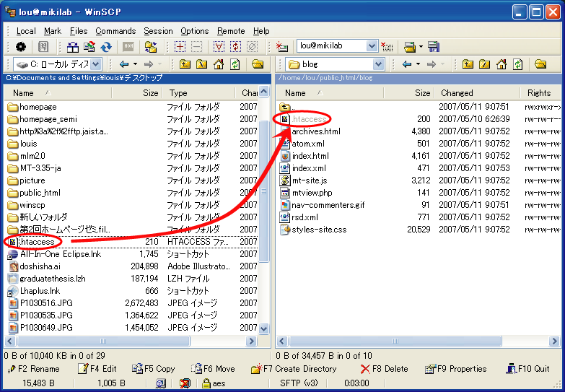565x392 pixels.
Task: Click F7 Create Directory button
Action: [294, 369]
